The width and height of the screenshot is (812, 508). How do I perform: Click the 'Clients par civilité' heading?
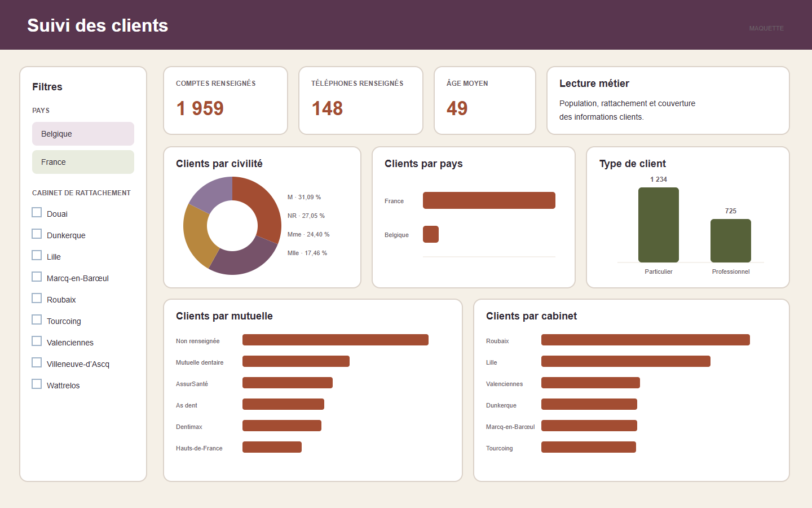pos(219,164)
